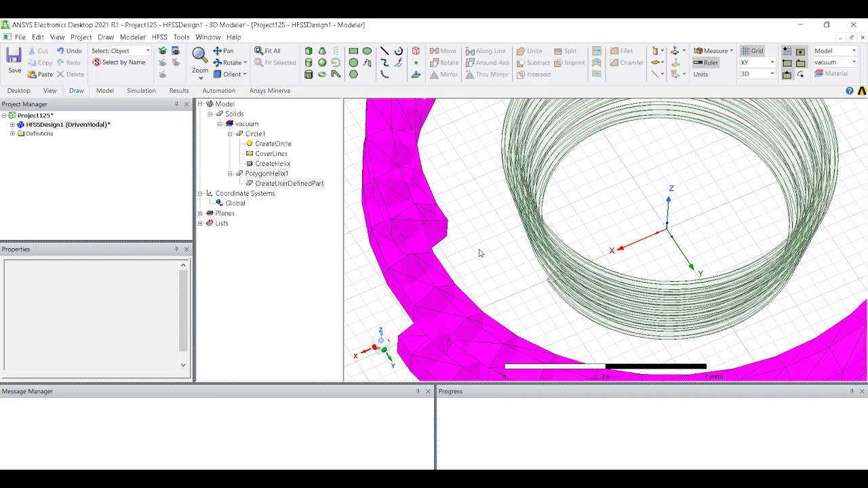Click the Show selected objects eye icon
868x488 pixels.
[x=163, y=62]
